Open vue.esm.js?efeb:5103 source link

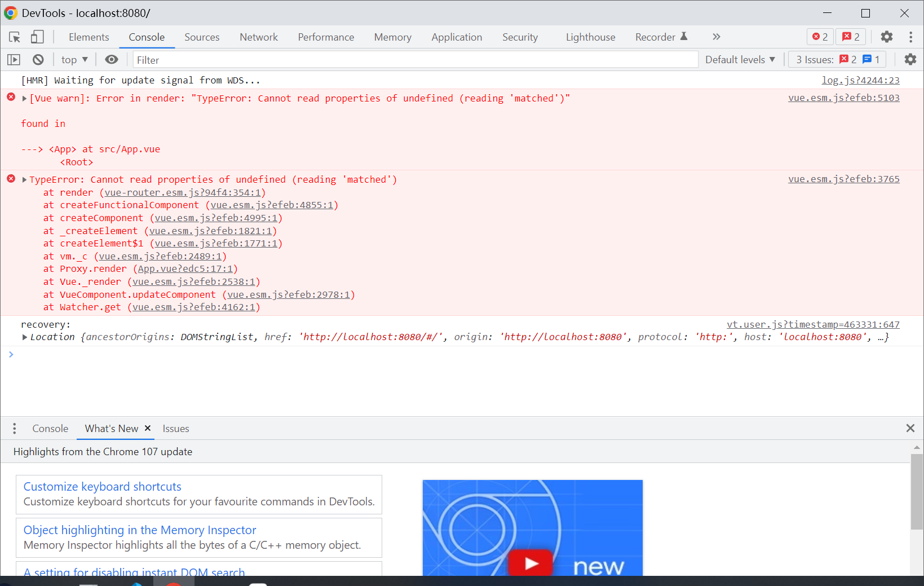point(844,98)
